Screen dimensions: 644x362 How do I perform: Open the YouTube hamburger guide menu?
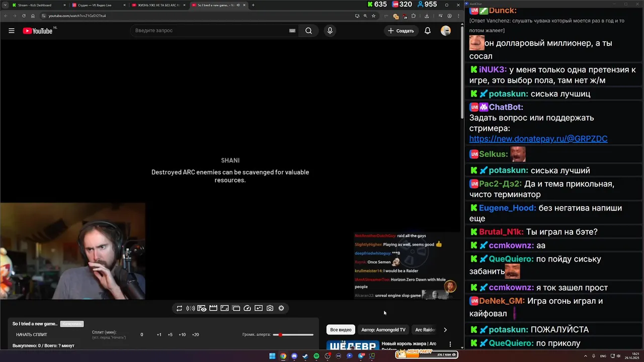11,31
